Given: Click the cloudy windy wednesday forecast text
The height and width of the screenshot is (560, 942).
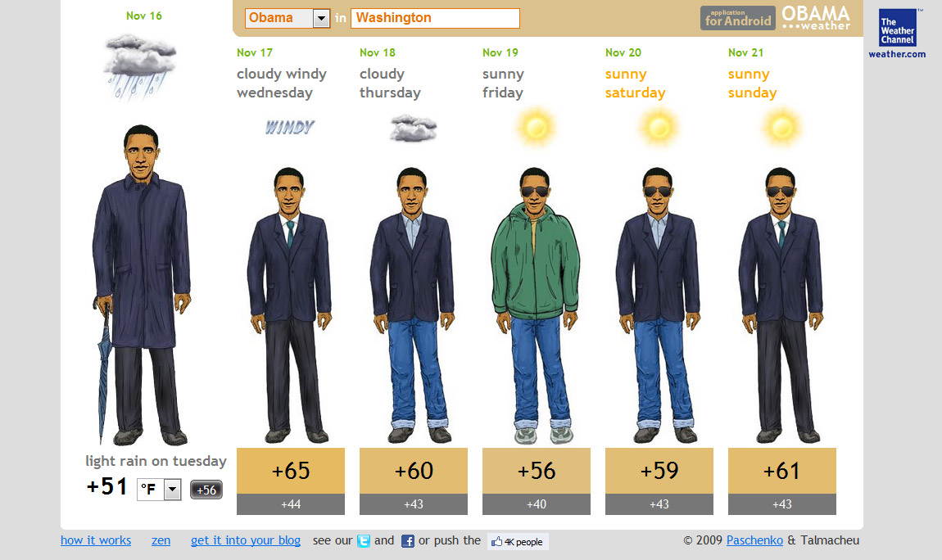Looking at the screenshot, I should coord(282,84).
